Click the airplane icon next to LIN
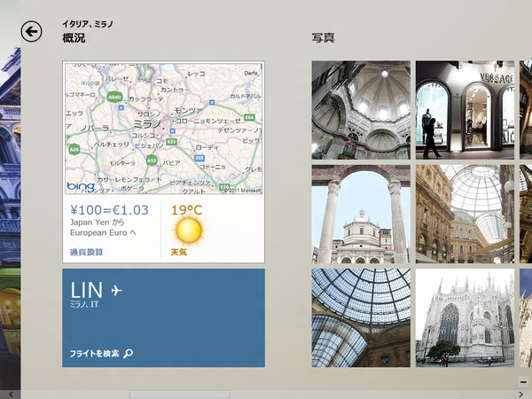The image size is (532, 399). [116, 291]
